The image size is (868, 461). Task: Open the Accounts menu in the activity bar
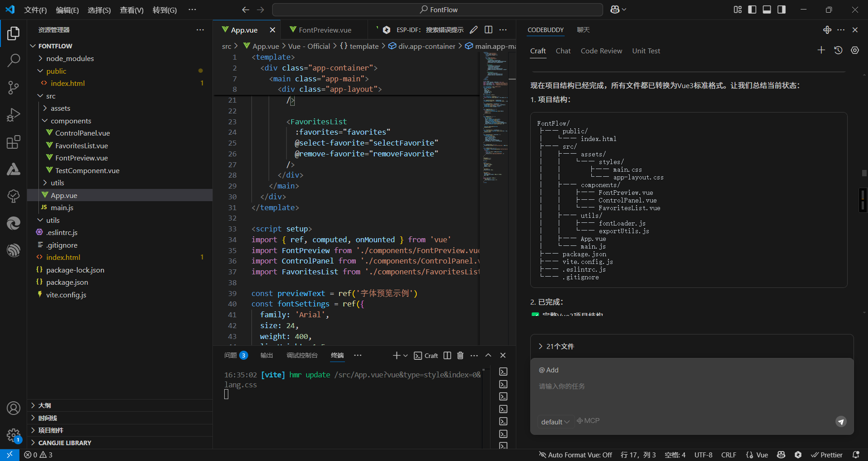14,408
